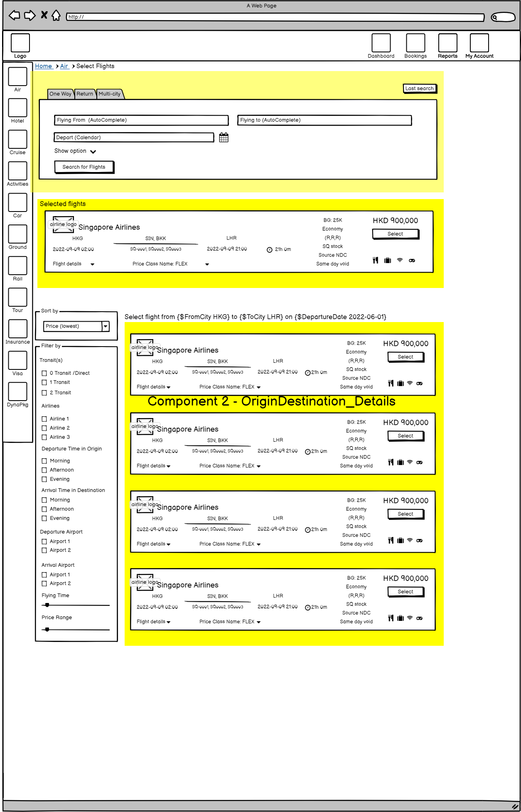Screen dimensions: 521x812
Task: Open Reports from the top navigation
Action: click(x=447, y=43)
